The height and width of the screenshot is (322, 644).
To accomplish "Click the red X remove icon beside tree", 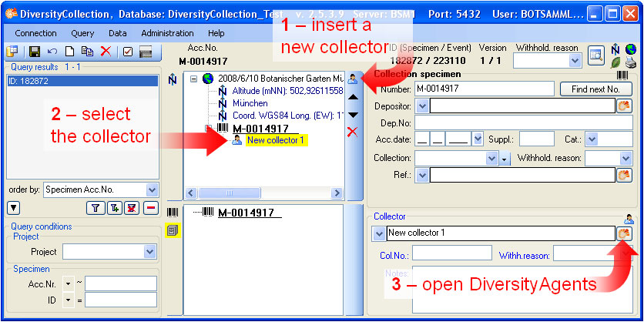I will (353, 132).
